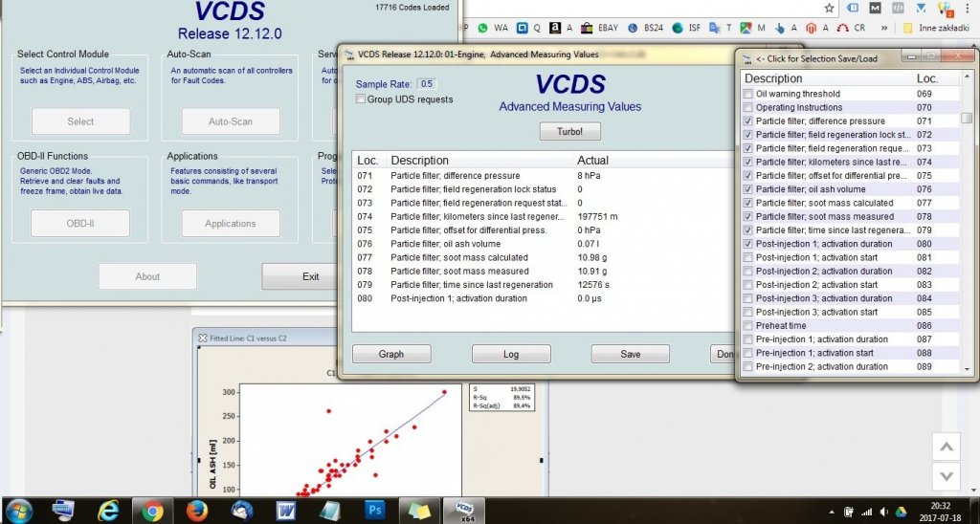Click the 197751 m kilometers value
This screenshot has width=980, height=524.
(597, 217)
